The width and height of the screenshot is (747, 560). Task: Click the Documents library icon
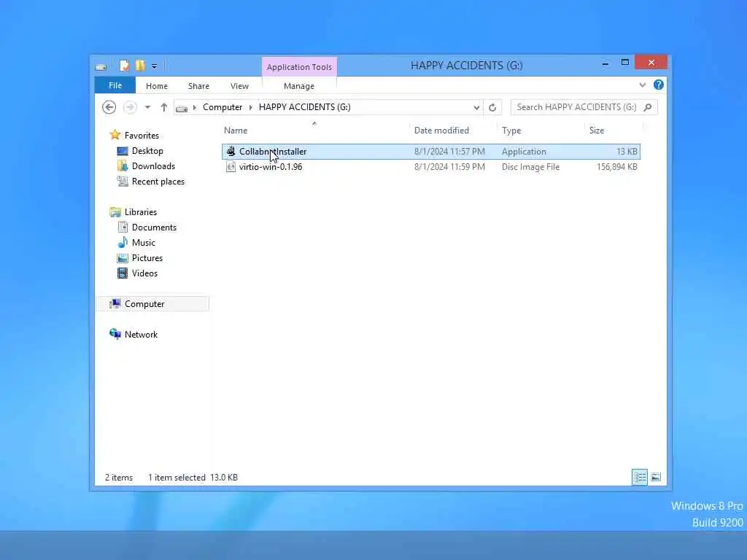pos(123,227)
